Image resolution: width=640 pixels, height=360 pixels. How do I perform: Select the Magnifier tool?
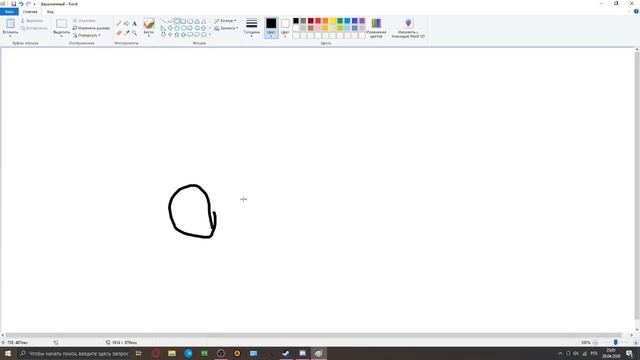tap(134, 33)
